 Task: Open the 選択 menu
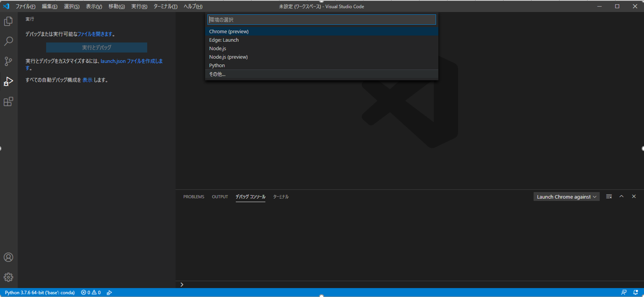(x=72, y=6)
